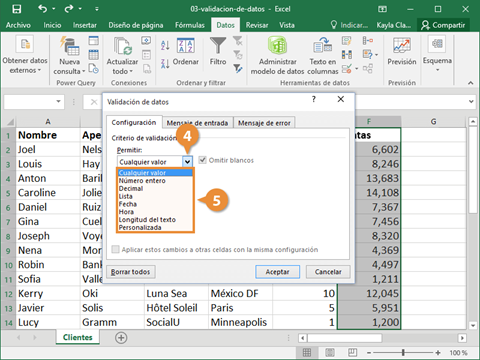This screenshot has height=360, width=480.
Task: Open the Inicio tab
Action: pyautogui.click(x=52, y=25)
